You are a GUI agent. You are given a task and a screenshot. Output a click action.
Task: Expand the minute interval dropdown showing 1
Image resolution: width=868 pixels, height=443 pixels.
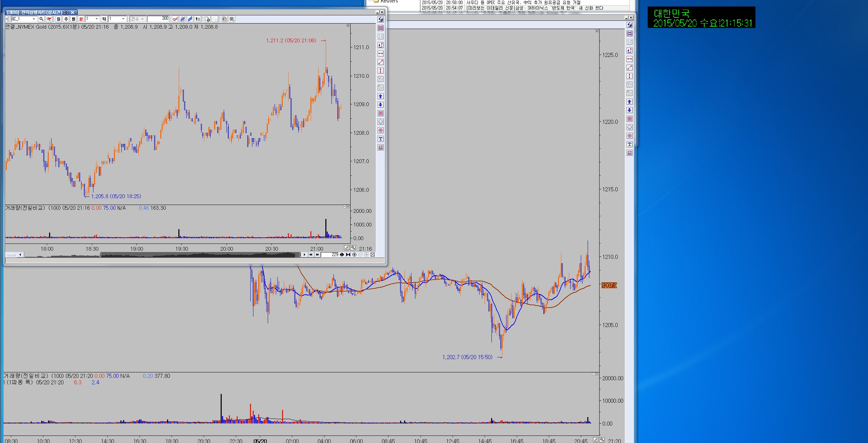[x=97, y=19]
